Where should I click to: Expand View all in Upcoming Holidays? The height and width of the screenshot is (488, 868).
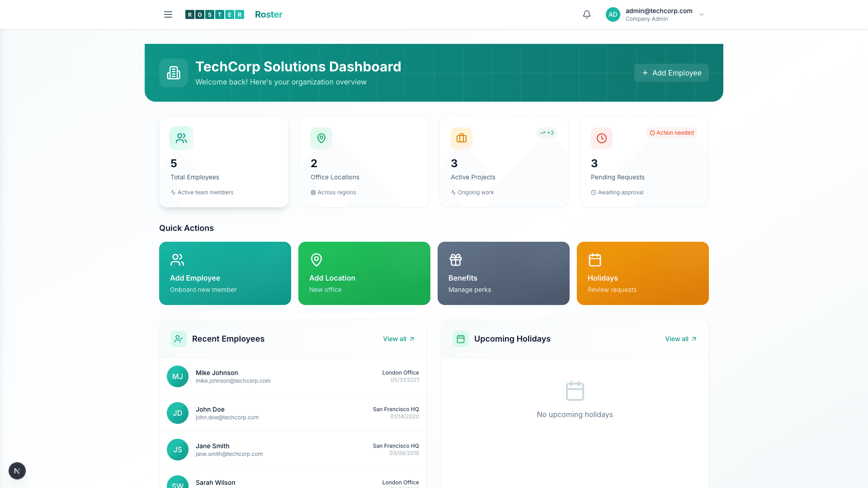coord(680,339)
